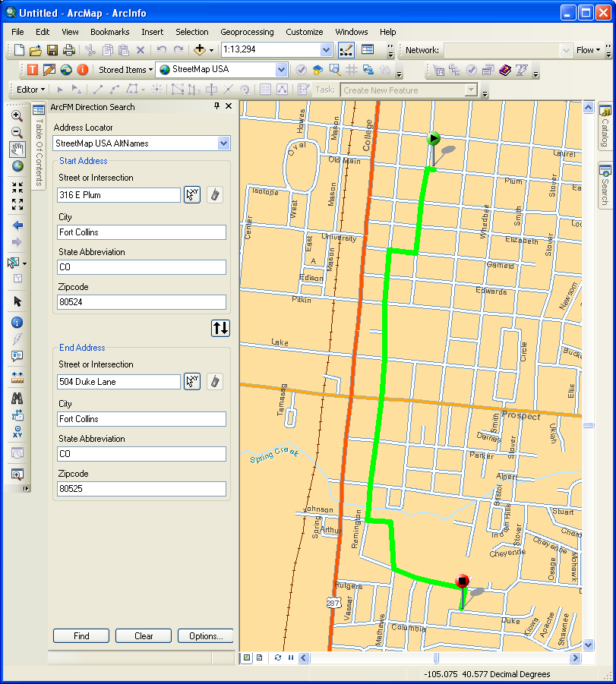This screenshot has height=684, width=616.
Task: Create a new map document
Action: click(x=19, y=50)
